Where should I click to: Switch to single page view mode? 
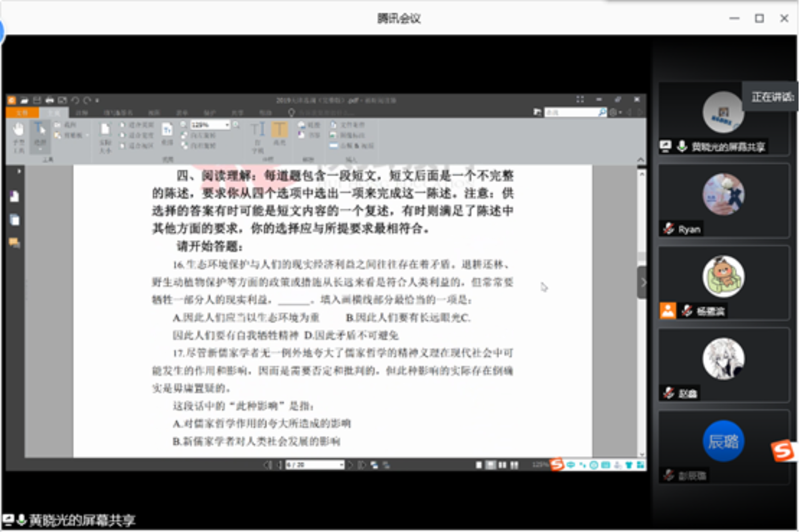[x=479, y=465]
